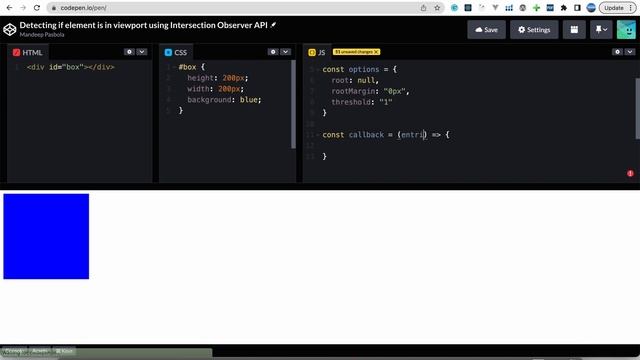Click the Save button
The height and width of the screenshot is (360, 640).
486,29
